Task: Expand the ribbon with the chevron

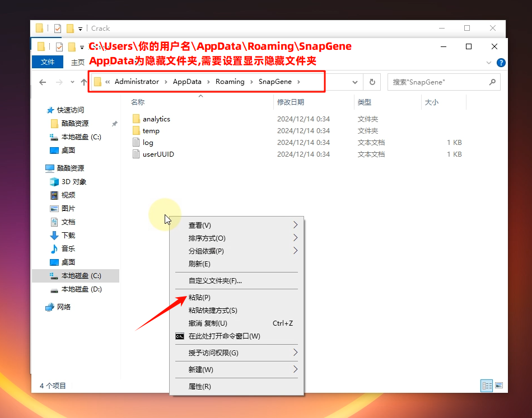Action: pyautogui.click(x=489, y=63)
